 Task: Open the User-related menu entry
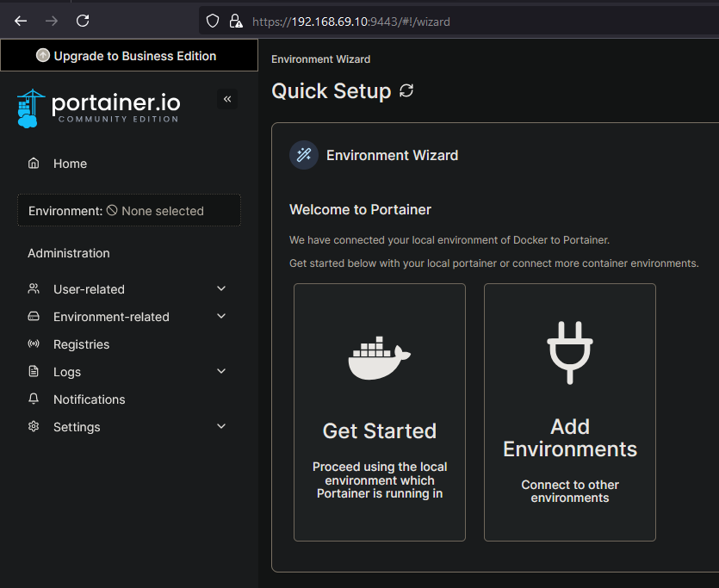point(90,288)
